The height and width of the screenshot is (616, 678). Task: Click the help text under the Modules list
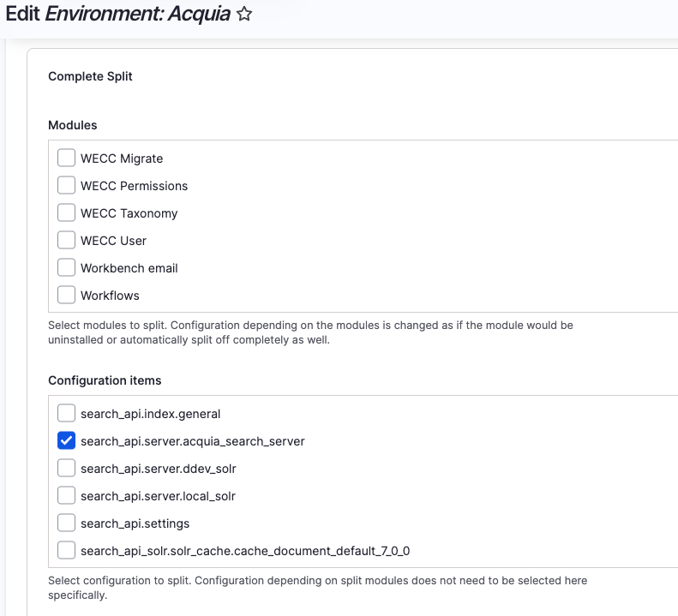click(x=310, y=332)
